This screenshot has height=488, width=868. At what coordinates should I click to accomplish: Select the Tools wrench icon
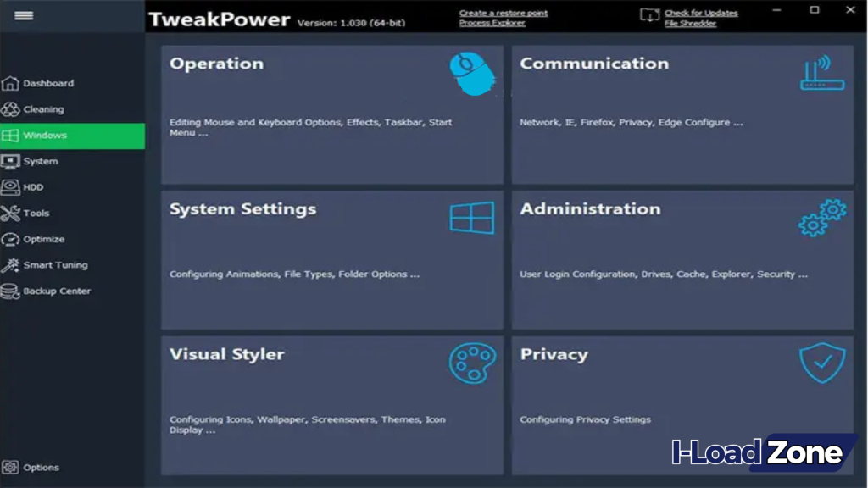coord(12,213)
